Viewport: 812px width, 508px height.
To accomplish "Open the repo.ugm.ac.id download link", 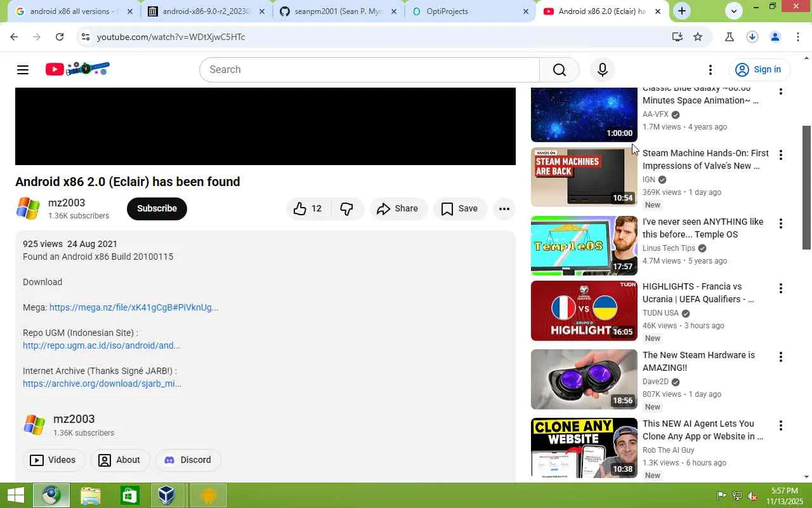I will [x=101, y=345].
